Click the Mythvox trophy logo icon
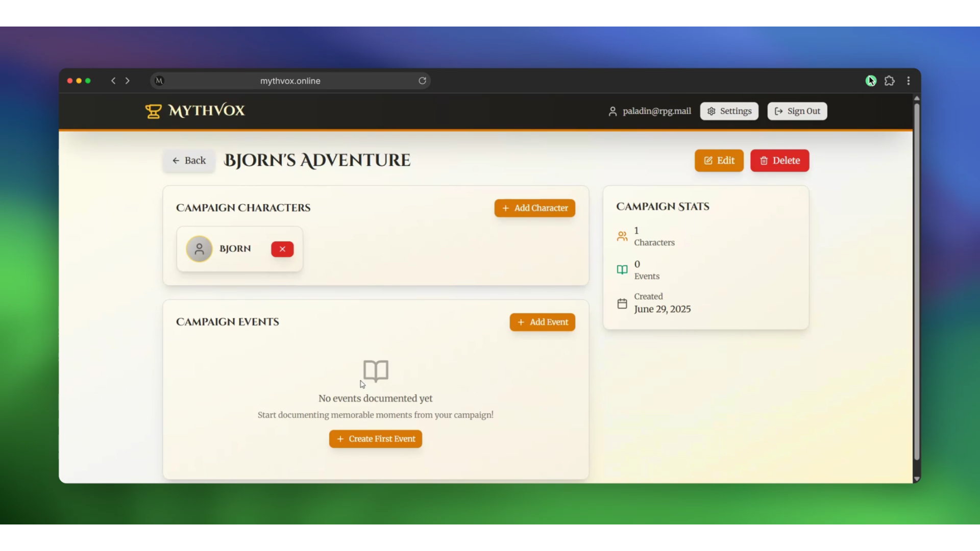 point(153,111)
